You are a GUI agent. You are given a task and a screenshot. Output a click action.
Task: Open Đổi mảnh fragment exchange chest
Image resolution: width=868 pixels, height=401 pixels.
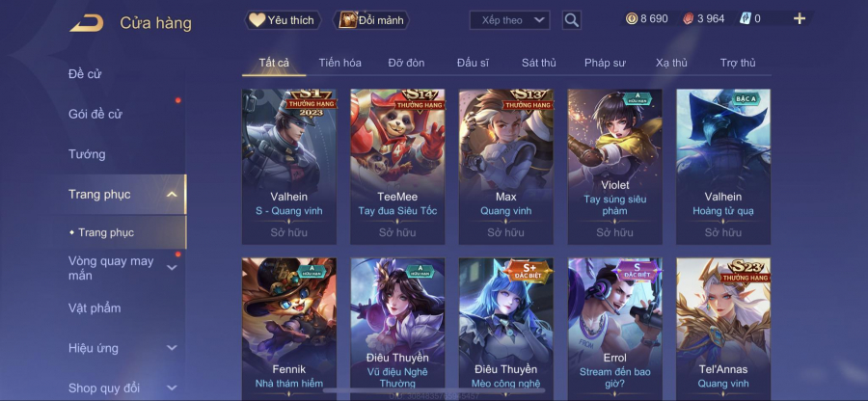click(x=371, y=20)
